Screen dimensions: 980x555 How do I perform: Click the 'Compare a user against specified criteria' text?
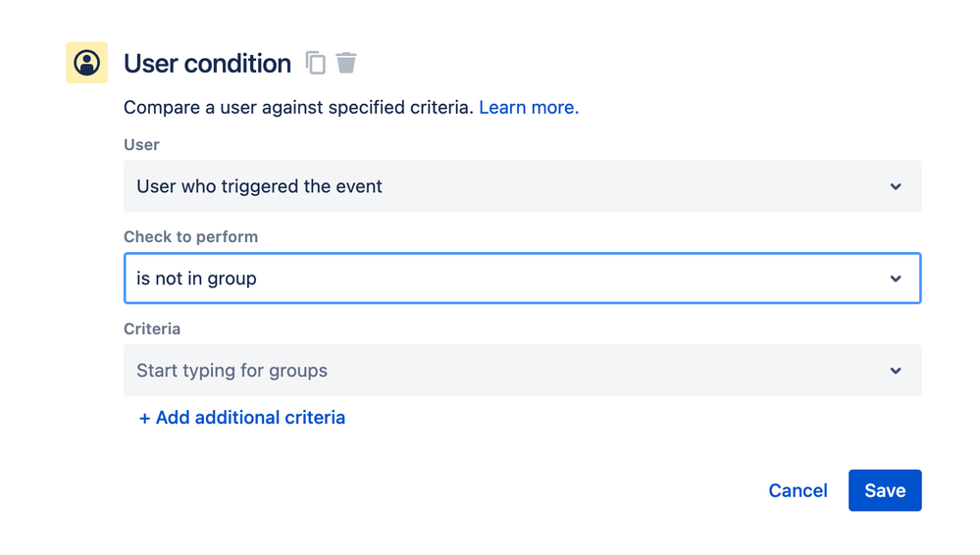coord(298,108)
